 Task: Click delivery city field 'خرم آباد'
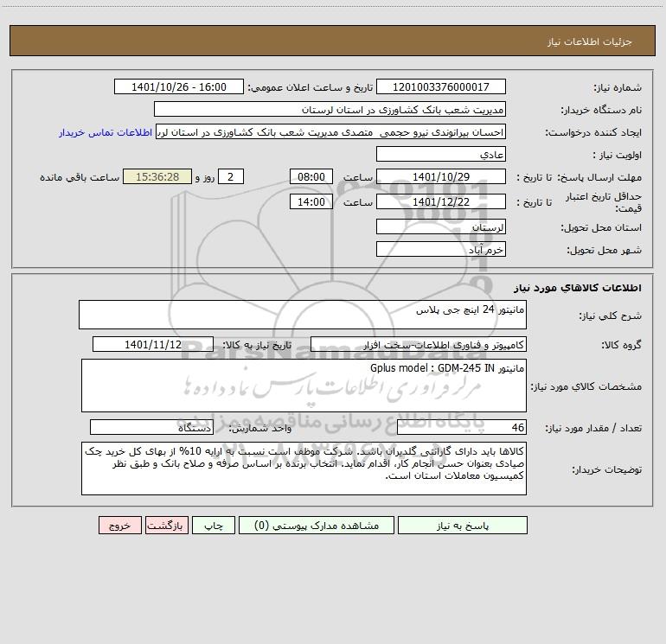point(441,250)
